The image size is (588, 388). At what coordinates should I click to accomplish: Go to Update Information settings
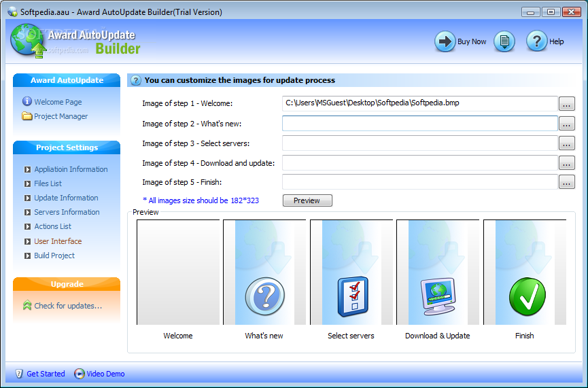tap(66, 198)
